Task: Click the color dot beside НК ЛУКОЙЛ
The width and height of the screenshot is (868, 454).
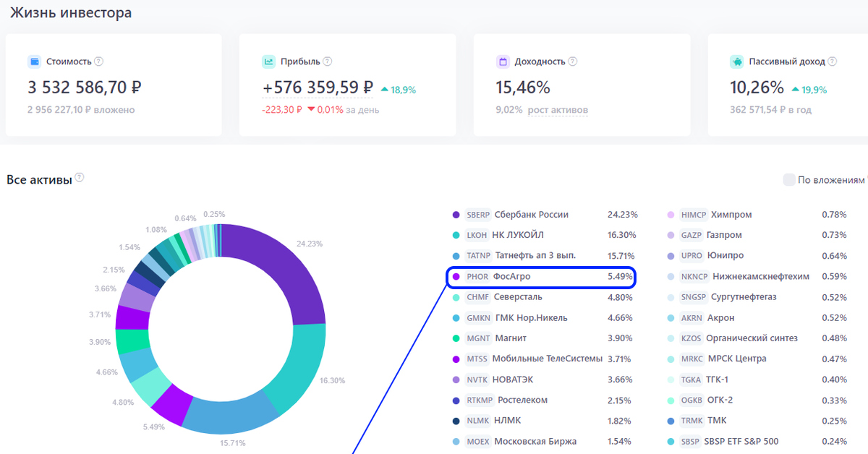Action: click(x=456, y=235)
